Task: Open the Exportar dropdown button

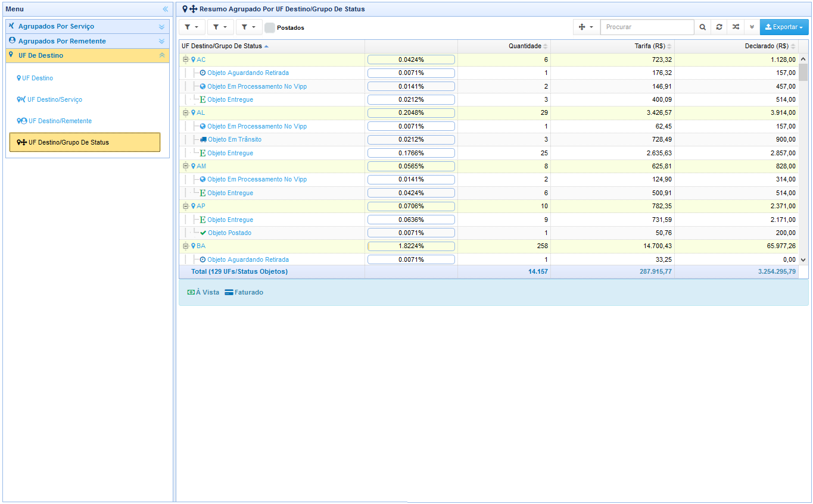Action: tap(784, 27)
